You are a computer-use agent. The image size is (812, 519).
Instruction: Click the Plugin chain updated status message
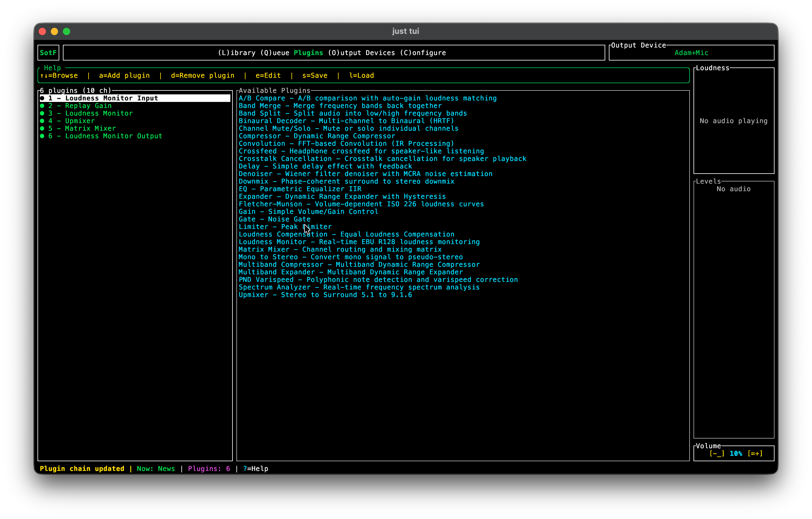(82, 468)
